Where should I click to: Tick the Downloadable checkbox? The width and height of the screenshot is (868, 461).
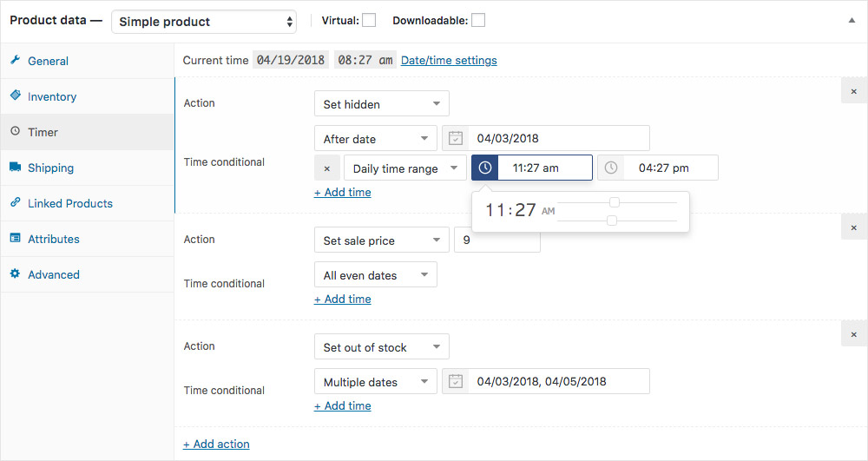[x=478, y=20]
